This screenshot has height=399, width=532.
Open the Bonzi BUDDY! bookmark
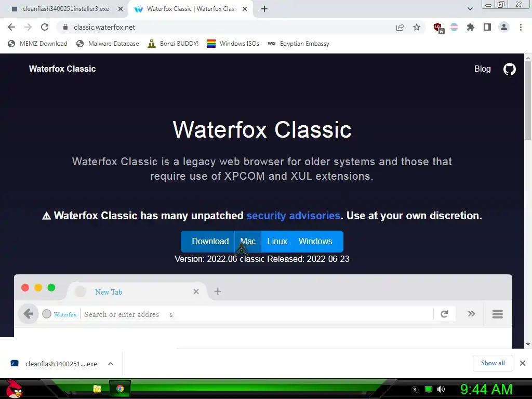point(173,44)
